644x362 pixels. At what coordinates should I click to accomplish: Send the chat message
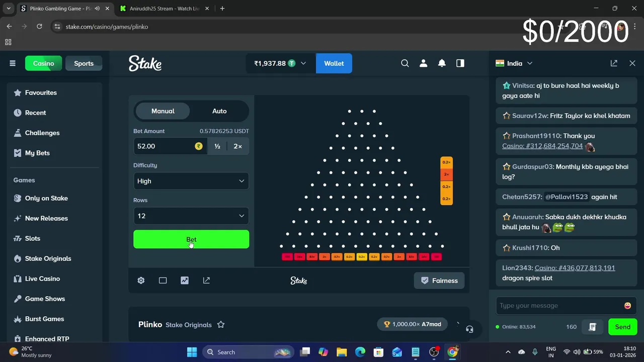[x=622, y=327]
